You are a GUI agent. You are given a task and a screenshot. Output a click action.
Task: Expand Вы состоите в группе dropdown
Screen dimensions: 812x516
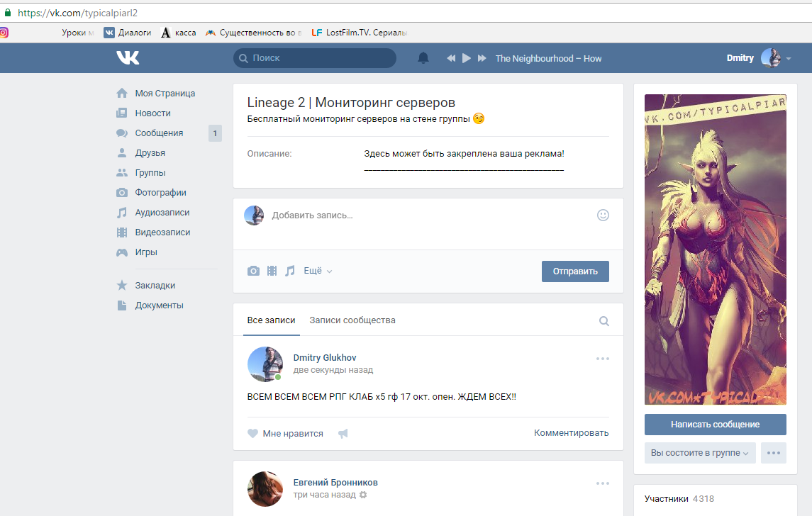pyautogui.click(x=700, y=453)
